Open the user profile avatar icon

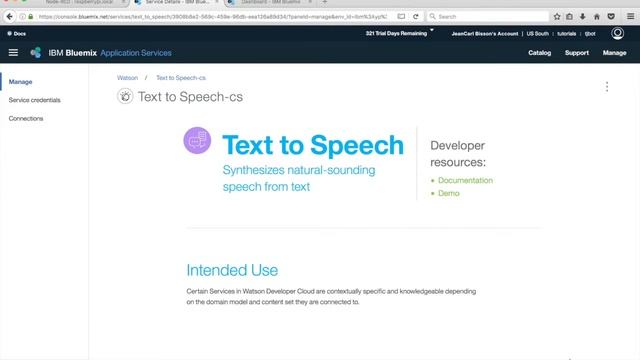pos(617,33)
